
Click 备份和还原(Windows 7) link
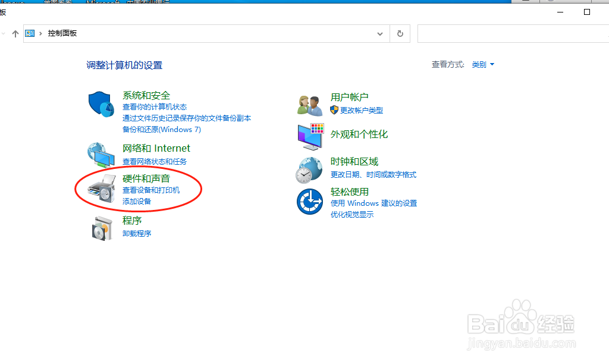(162, 129)
